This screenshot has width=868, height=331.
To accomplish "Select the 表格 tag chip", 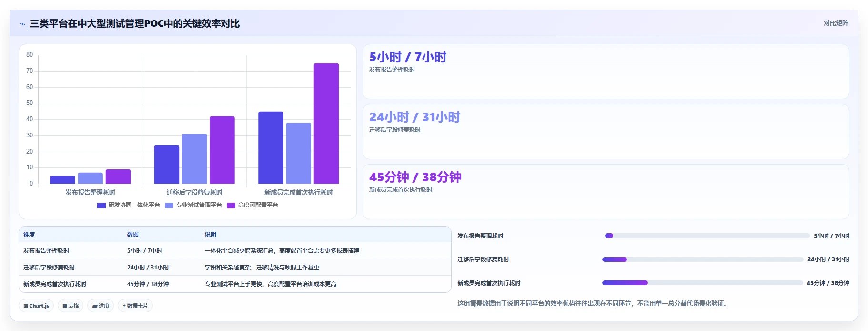I will pyautogui.click(x=71, y=306).
